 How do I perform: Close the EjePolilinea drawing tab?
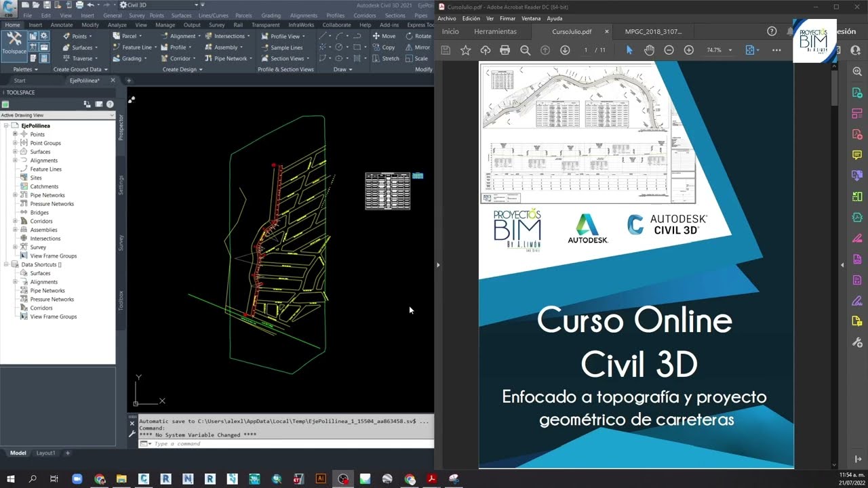pyautogui.click(x=113, y=81)
